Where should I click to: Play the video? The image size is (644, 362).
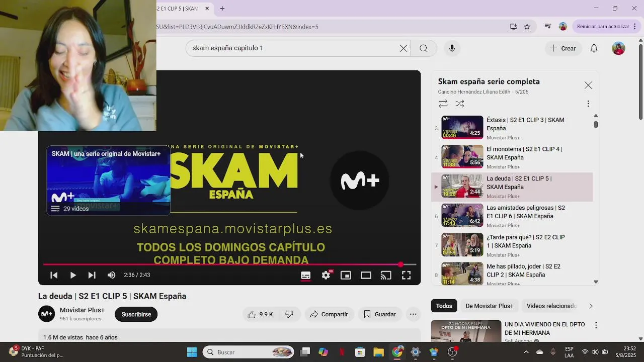click(73, 275)
